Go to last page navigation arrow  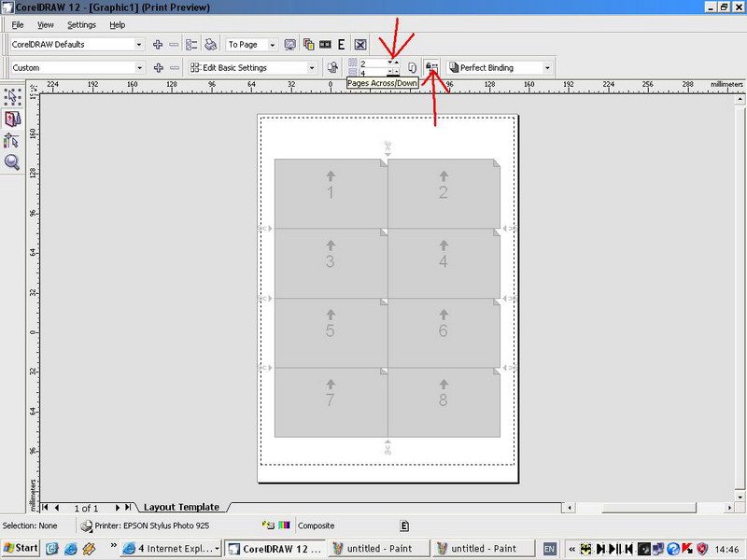(x=128, y=508)
